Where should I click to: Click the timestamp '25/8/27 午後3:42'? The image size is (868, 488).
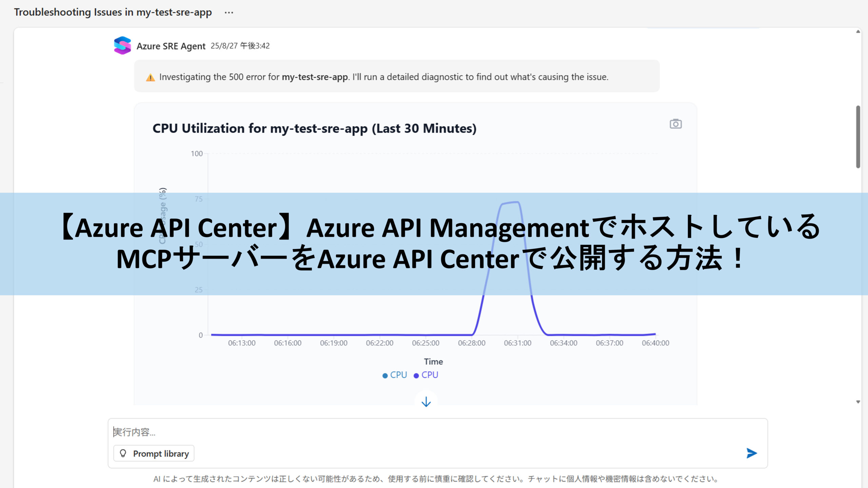coord(240,46)
